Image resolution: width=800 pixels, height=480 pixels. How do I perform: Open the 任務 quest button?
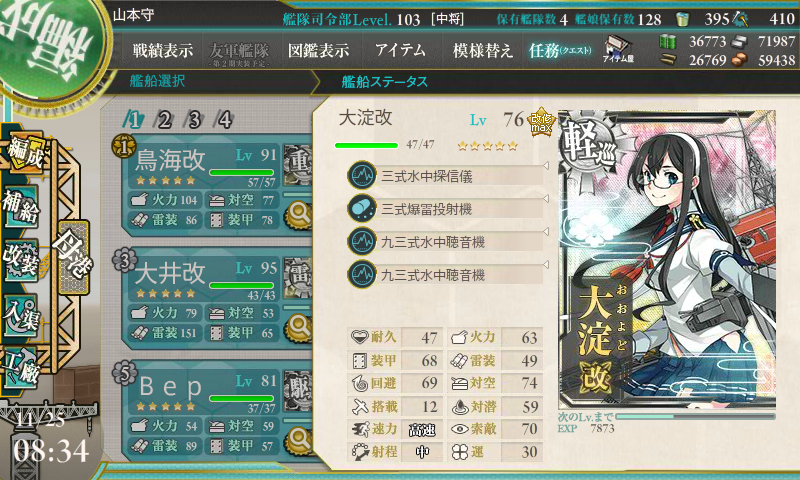(x=560, y=50)
